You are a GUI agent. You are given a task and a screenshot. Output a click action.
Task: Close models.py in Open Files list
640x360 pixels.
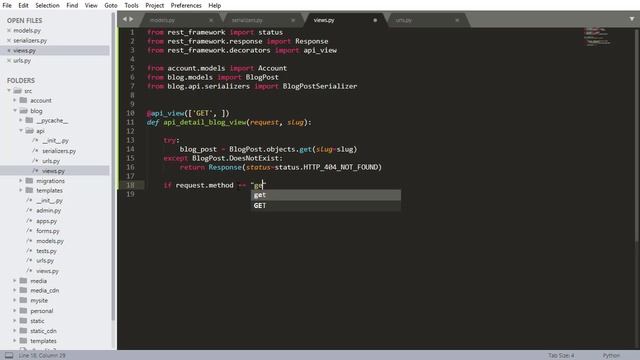click(9, 31)
